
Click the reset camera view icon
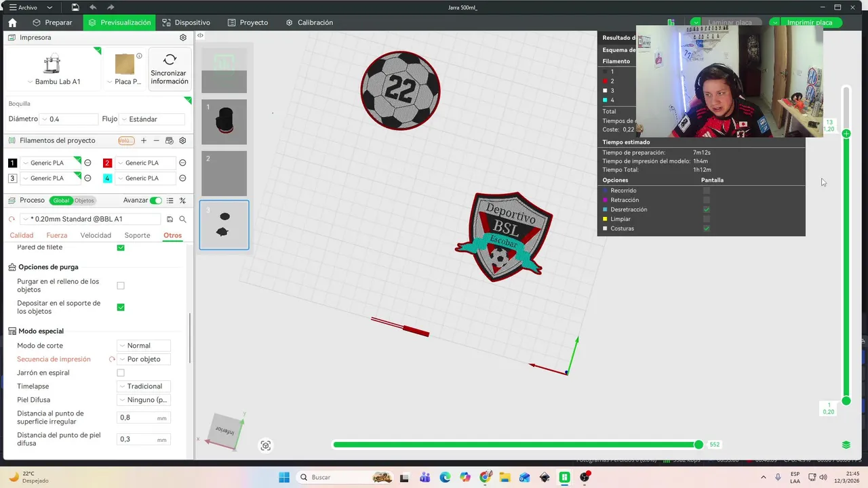266,445
